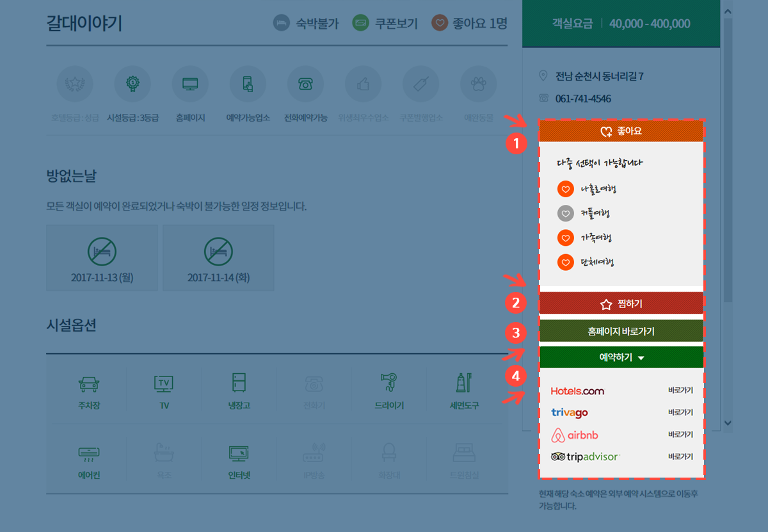Open Hotels.com via its 바로가기 link
Viewport: 768px width, 532px height.
pos(681,391)
